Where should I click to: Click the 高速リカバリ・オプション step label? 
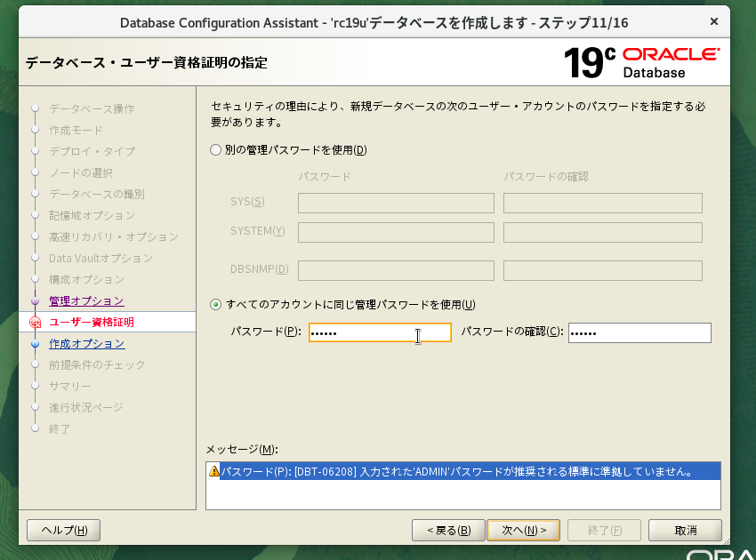pyautogui.click(x=114, y=237)
